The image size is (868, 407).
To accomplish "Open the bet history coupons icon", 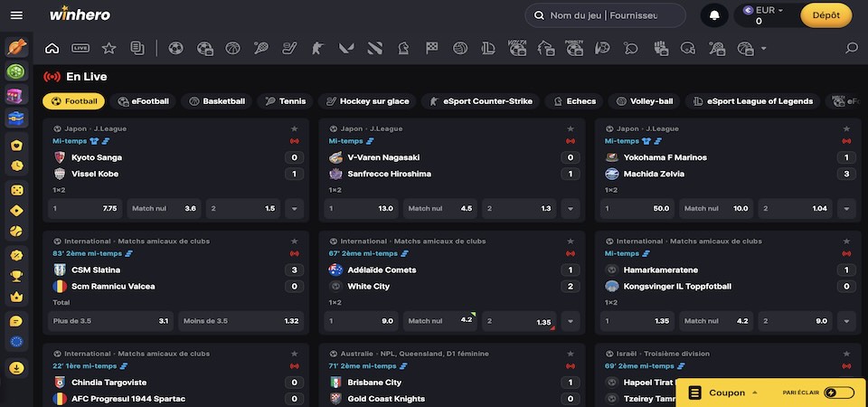I will click(137, 48).
